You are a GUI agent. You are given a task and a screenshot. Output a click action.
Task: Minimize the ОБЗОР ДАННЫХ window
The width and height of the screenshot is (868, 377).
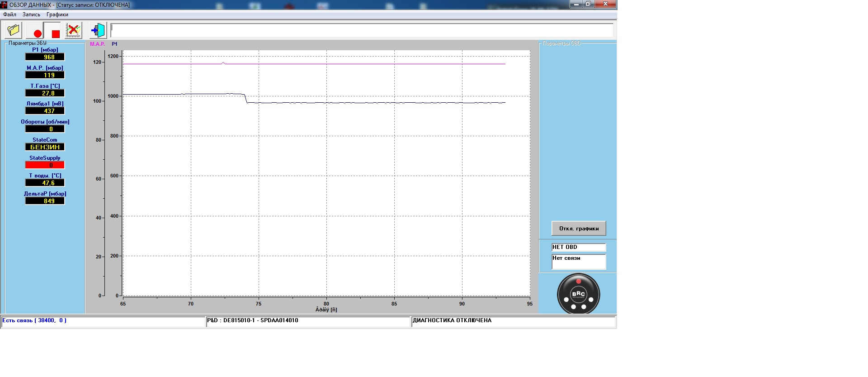pos(576,4)
